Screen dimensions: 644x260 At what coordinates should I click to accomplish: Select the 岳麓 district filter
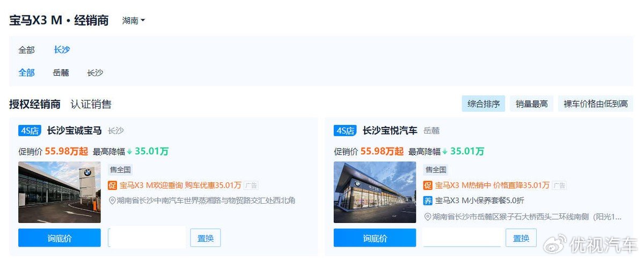pos(61,72)
